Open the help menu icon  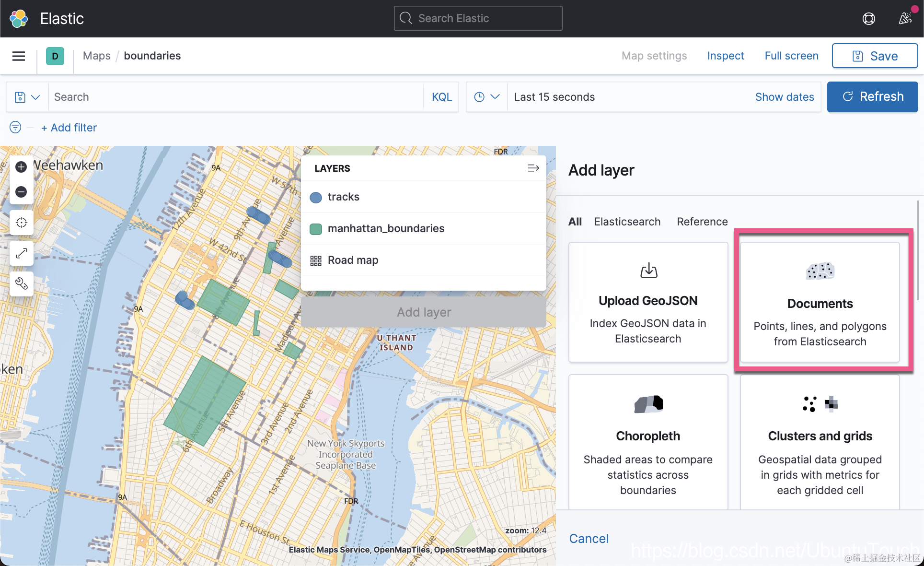[868, 18]
